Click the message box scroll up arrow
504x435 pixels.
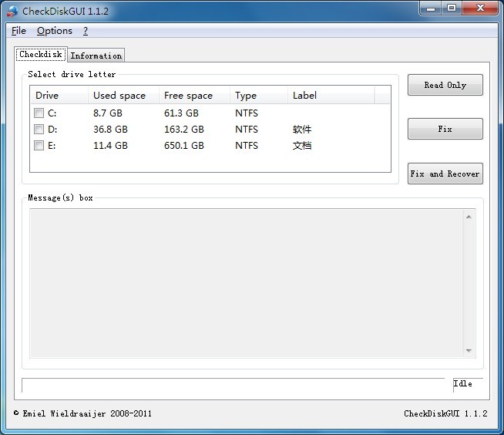469,217
